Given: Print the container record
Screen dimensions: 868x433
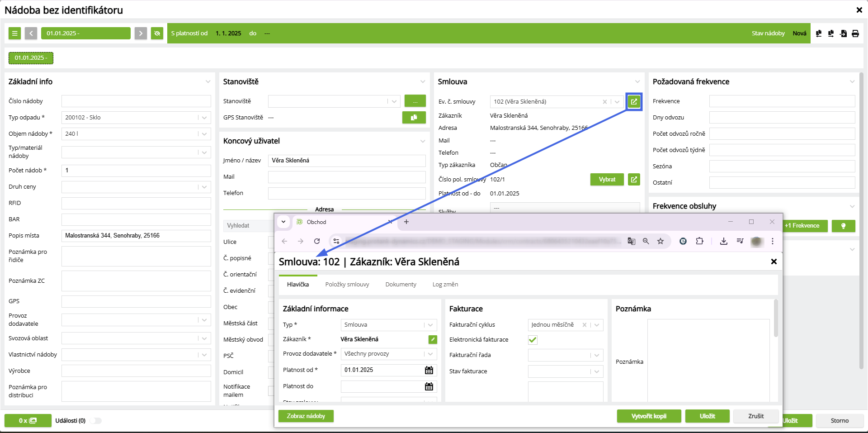Looking at the screenshot, I should click(855, 33).
